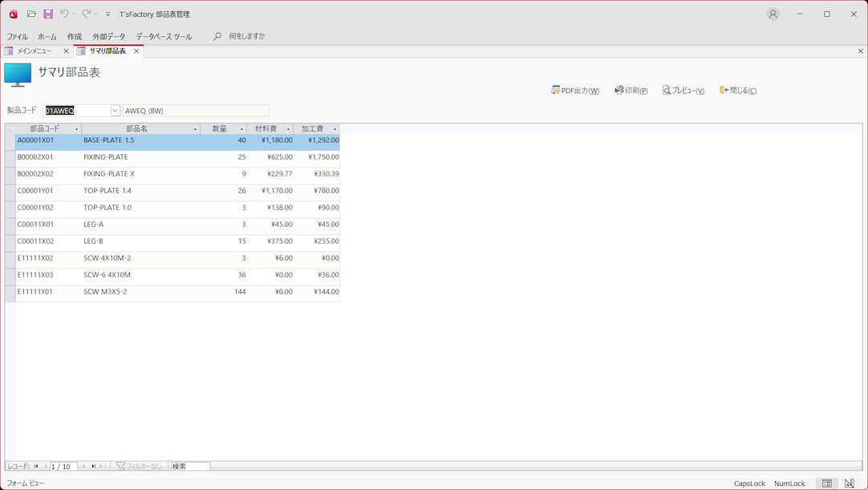
Task: Click the blue monitor form logo
Action: click(x=18, y=75)
